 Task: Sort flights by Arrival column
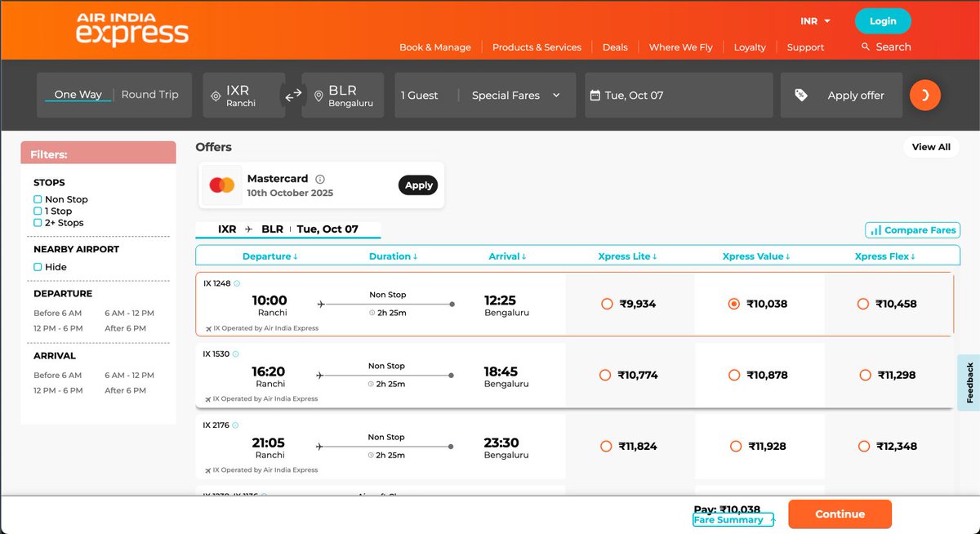pos(507,256)
